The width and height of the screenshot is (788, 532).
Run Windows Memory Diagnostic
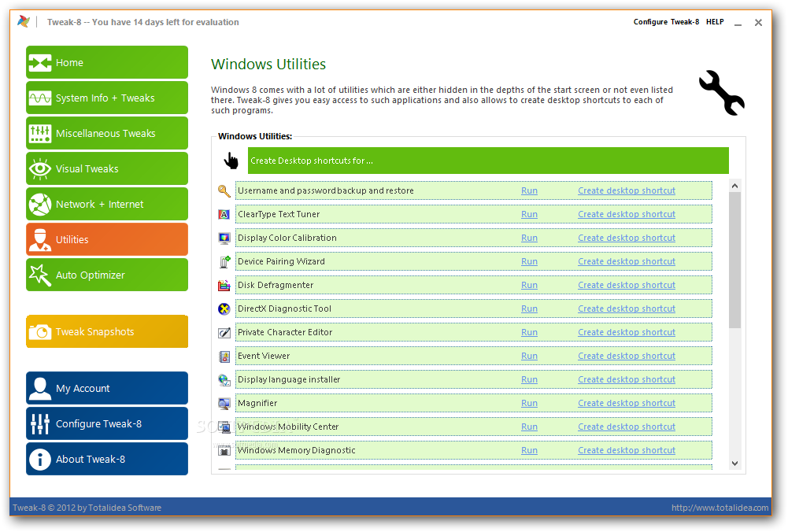click(529, 451)
